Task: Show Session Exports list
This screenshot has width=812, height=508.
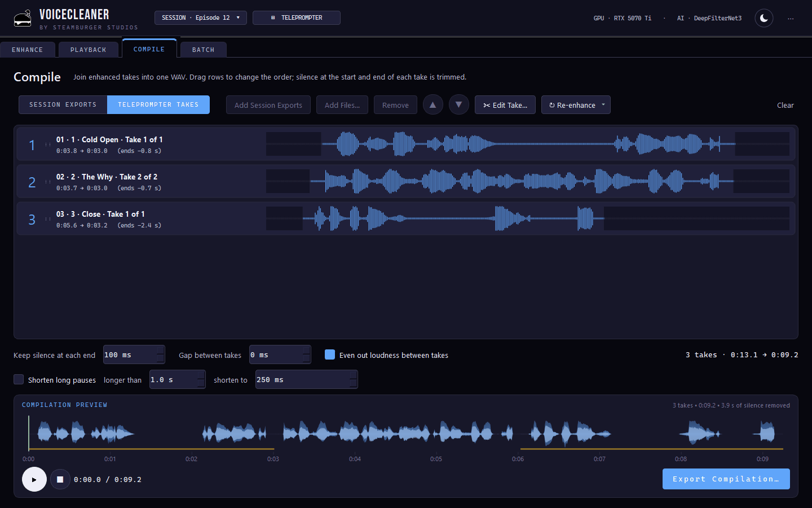Action: tap(63, 104)
